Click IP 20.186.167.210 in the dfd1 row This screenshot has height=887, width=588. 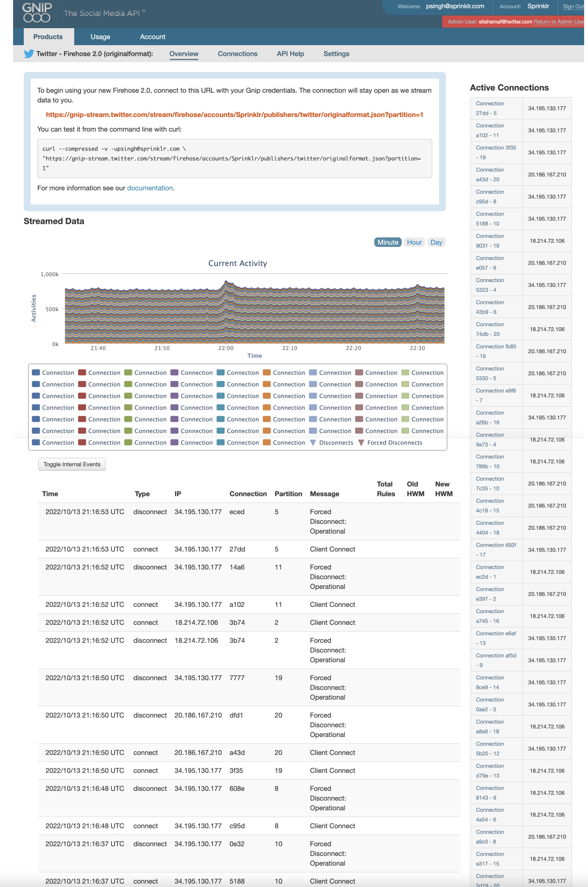tap(198, 716)
